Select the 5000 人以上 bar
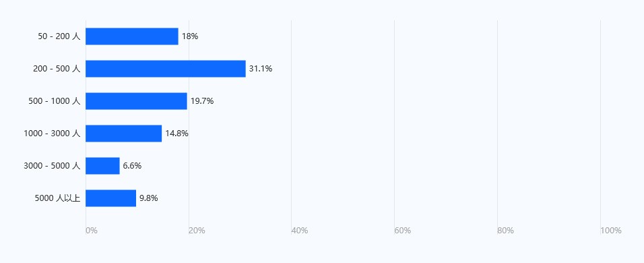 (x=111, y=198)
